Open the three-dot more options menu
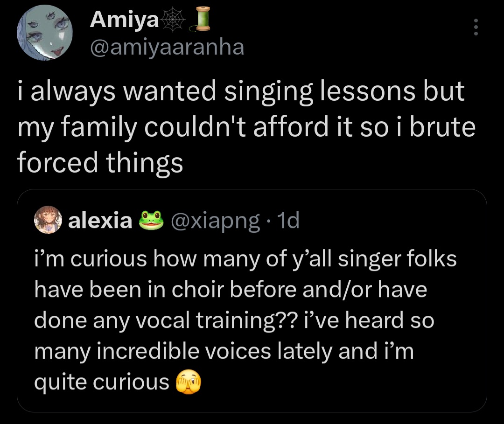 476,27
